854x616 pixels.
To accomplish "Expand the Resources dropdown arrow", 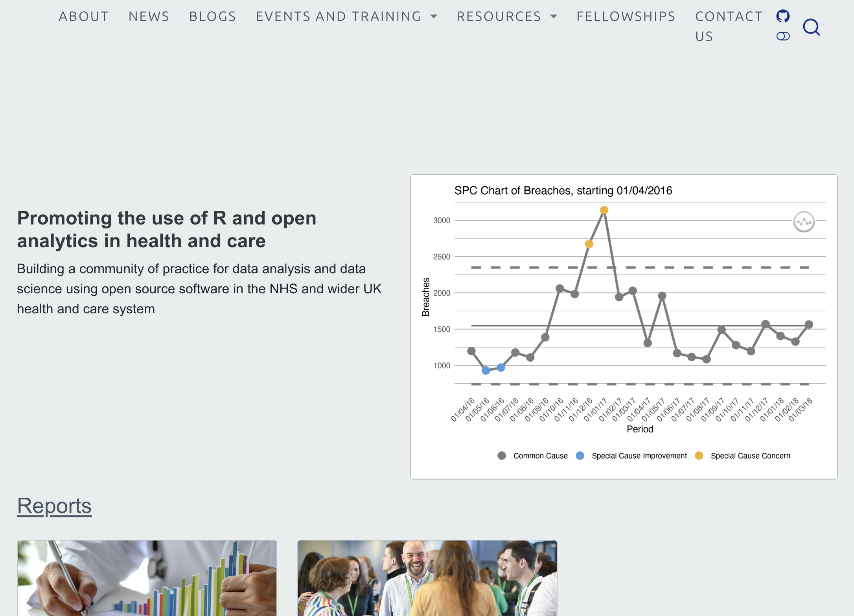I will pos(554,17).
